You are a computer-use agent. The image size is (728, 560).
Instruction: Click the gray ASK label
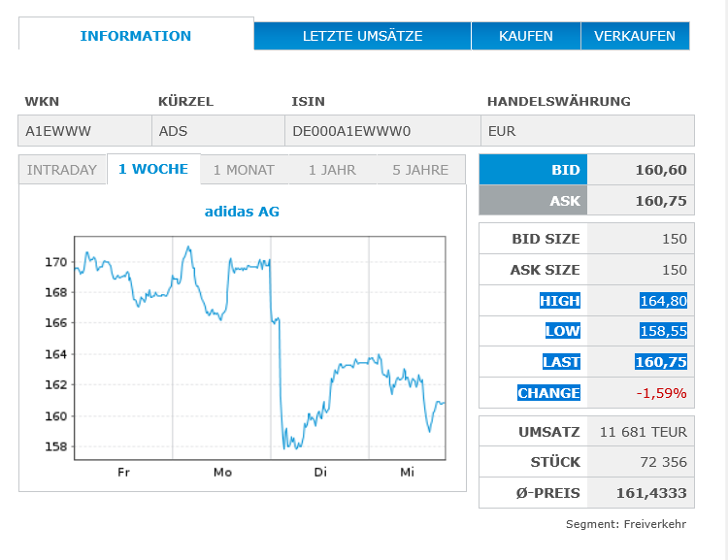(x=564, y=201)
